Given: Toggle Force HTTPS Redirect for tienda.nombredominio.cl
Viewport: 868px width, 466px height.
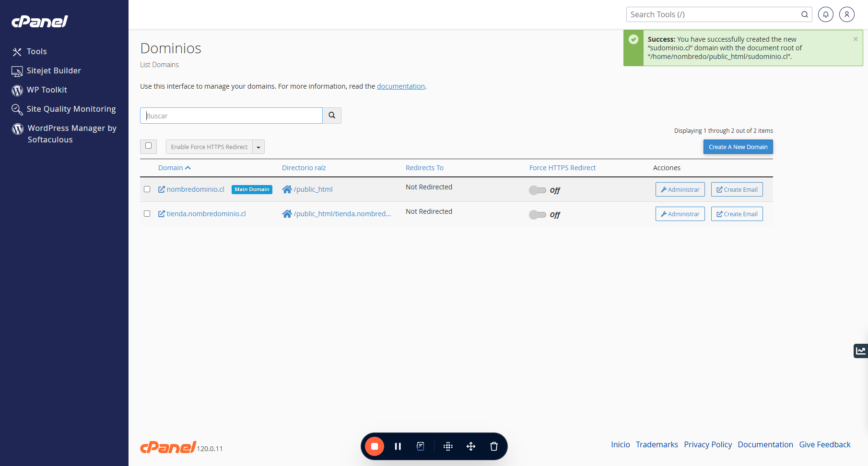Looking at the screenshot, I should tap(538, 215).
